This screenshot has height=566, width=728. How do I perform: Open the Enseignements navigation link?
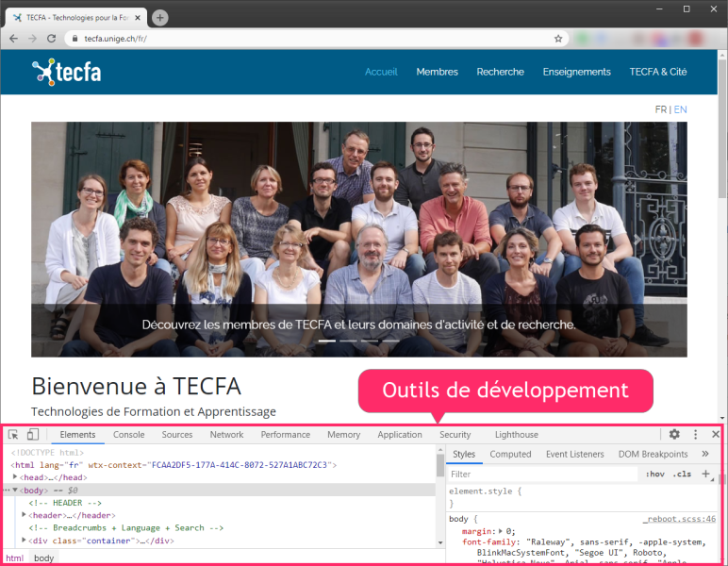pos(576,72)
